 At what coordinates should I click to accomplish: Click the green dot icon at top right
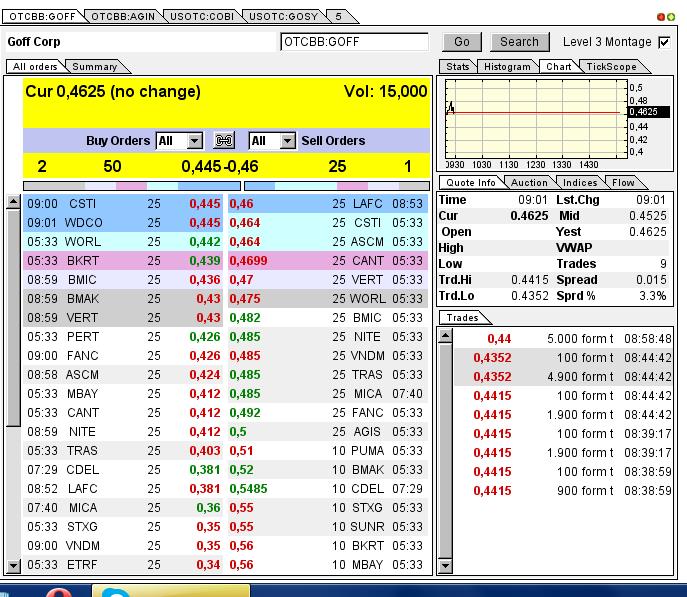click(x=670, y=17)
